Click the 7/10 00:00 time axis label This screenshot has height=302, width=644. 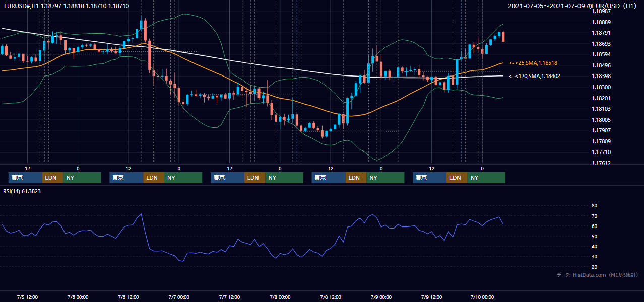coord(482,297)
